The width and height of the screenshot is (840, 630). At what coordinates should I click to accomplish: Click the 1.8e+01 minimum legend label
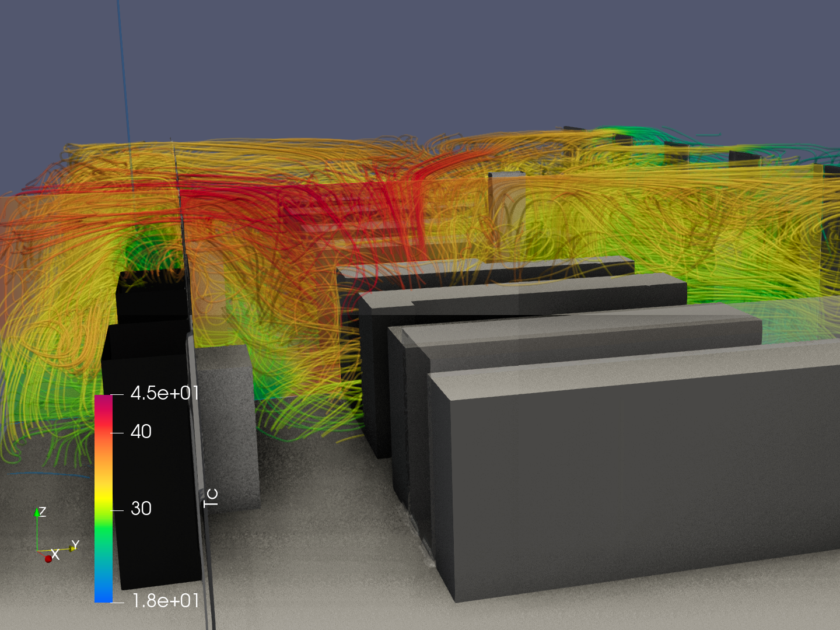click(x=166, y=600)
